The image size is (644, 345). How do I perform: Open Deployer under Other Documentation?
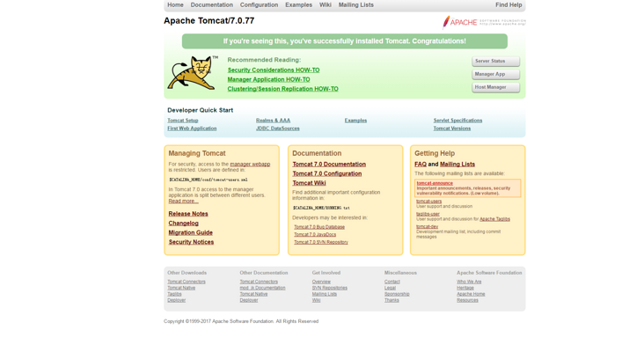pos(249,300)
